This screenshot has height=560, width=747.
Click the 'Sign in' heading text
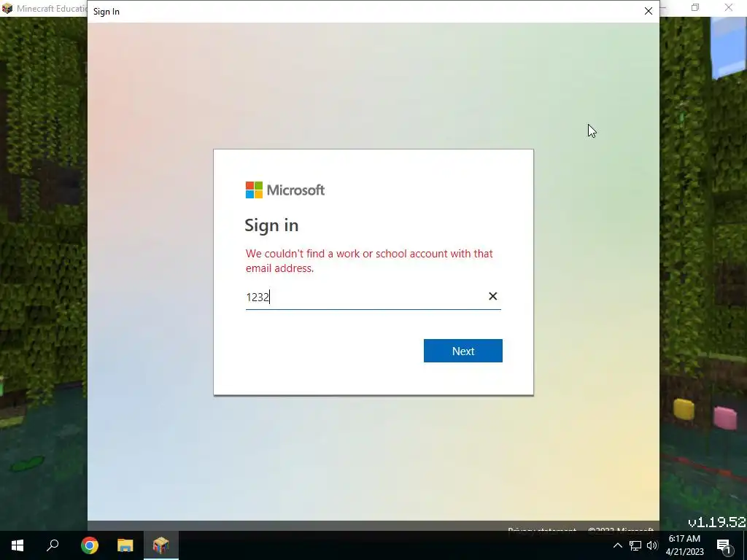271,225
